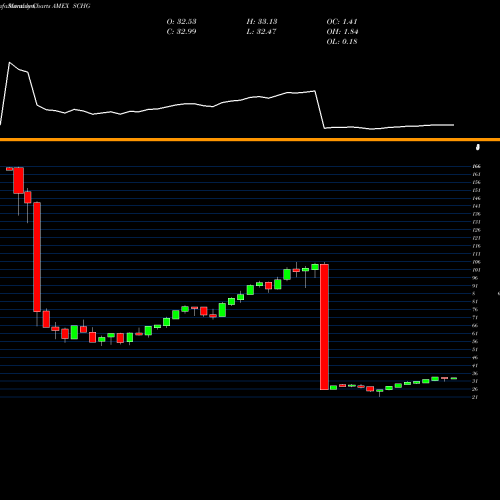Viewport: 500px width, 500px height.
Task: Select the OH: 1.84 reading
Action: 342,32
